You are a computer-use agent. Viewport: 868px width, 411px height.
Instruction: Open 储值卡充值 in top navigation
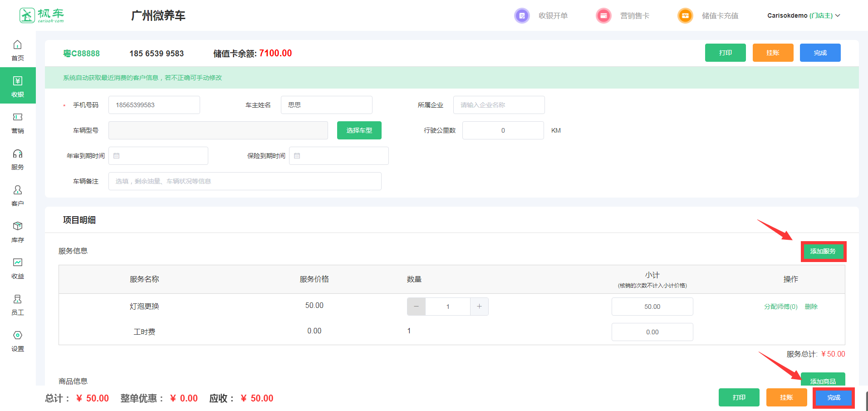[x=720, y=15]
